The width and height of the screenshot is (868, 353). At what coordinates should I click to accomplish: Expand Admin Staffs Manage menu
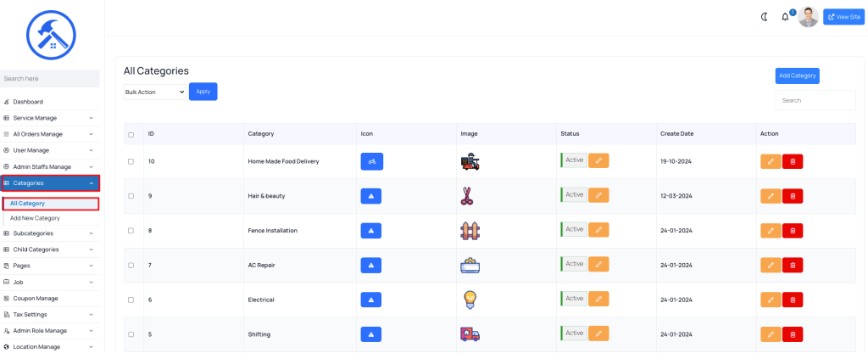(x=50, y=167)
